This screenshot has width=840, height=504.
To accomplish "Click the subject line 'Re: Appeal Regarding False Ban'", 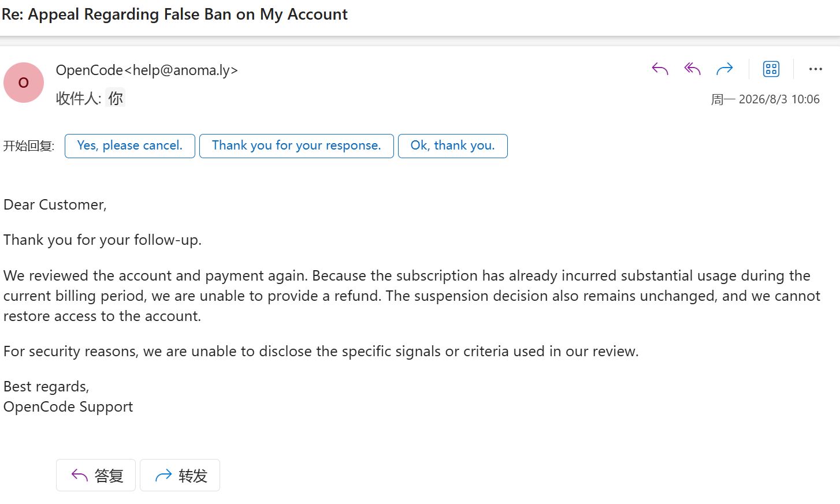I will (174, 14).
